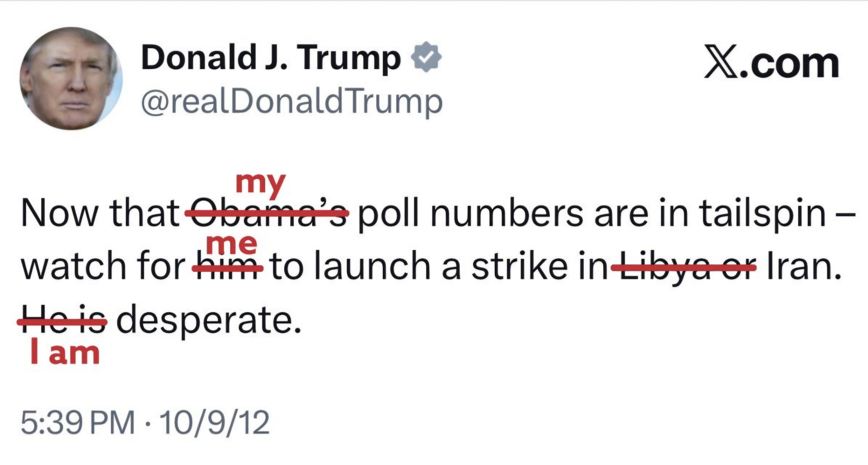Open the Donald J. Trump display name

(270, 58)
